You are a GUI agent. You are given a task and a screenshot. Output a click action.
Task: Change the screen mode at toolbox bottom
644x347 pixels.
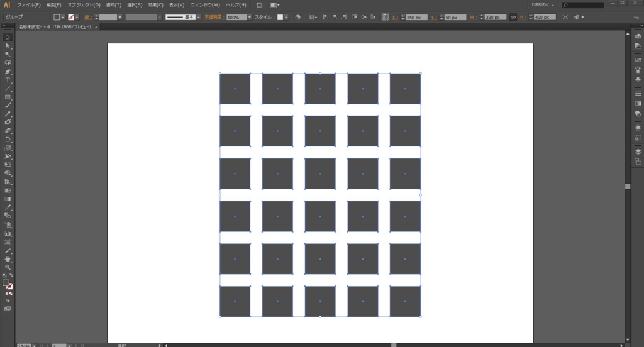8,309
